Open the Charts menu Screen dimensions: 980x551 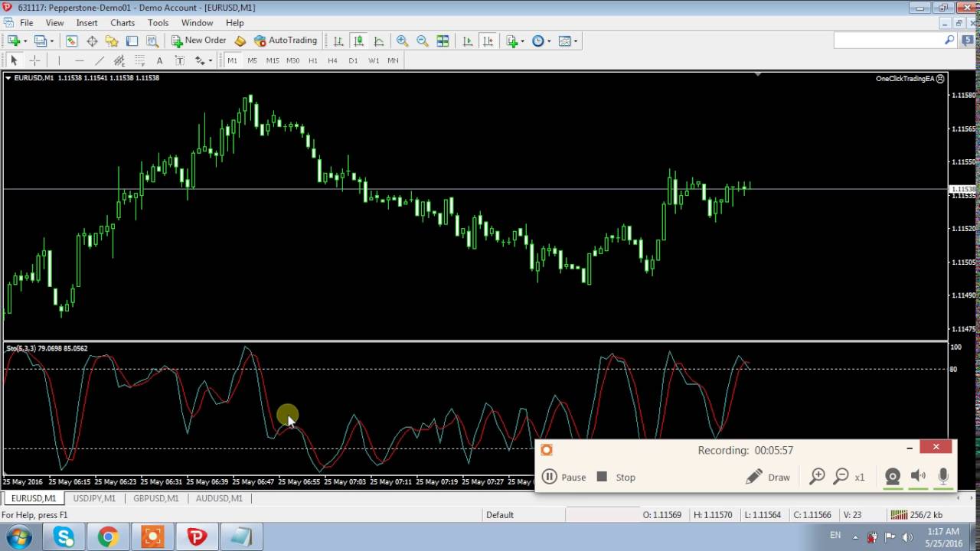point(122,23)
